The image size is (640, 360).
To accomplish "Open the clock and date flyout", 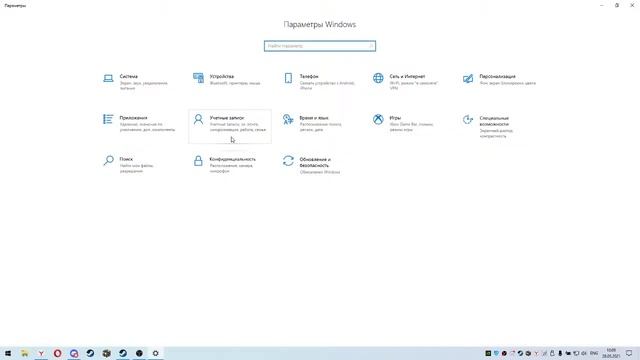I will (611, 353).
